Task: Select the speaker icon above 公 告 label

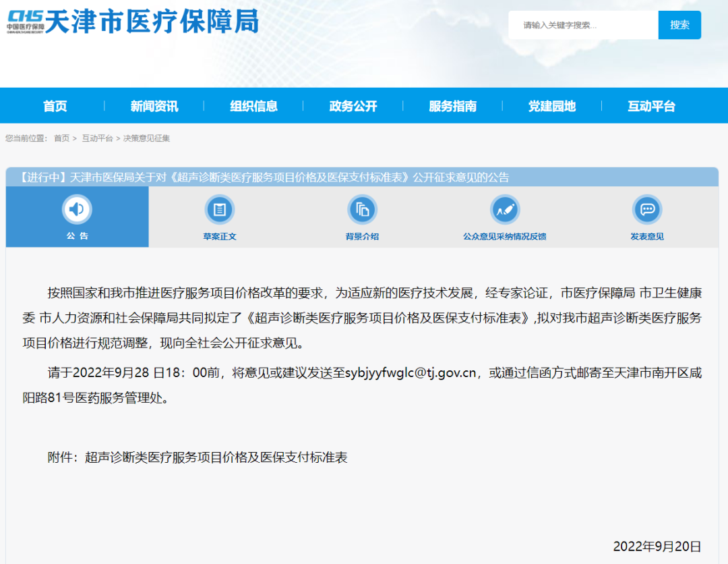Action: [x=77, y=209]
